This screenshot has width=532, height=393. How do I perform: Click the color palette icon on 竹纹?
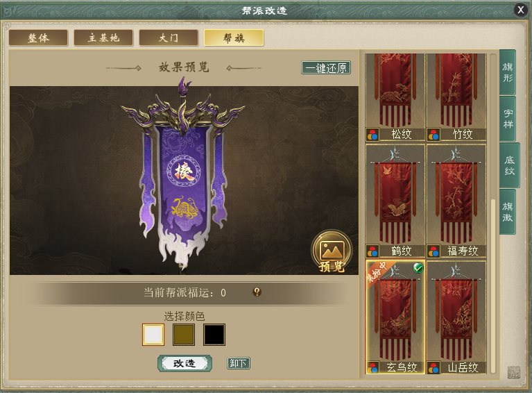pos(434,135)
